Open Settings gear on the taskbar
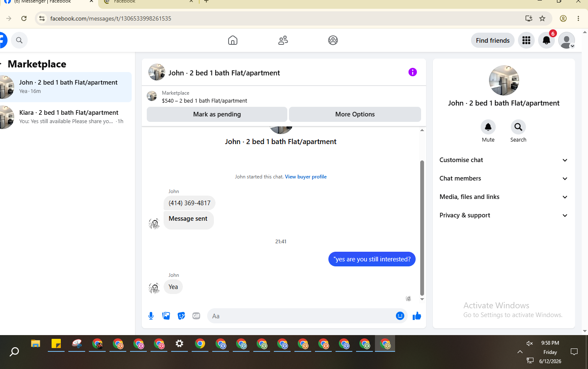The width and height of the screenshot is (588, 369). [180, 344]
